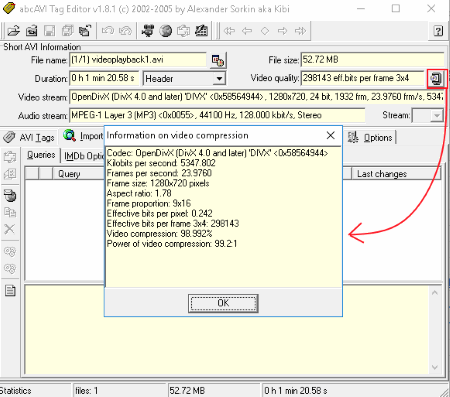Click 'files: 1' in the status bar
The image size is (450, 397).
(x=87, y=390)
